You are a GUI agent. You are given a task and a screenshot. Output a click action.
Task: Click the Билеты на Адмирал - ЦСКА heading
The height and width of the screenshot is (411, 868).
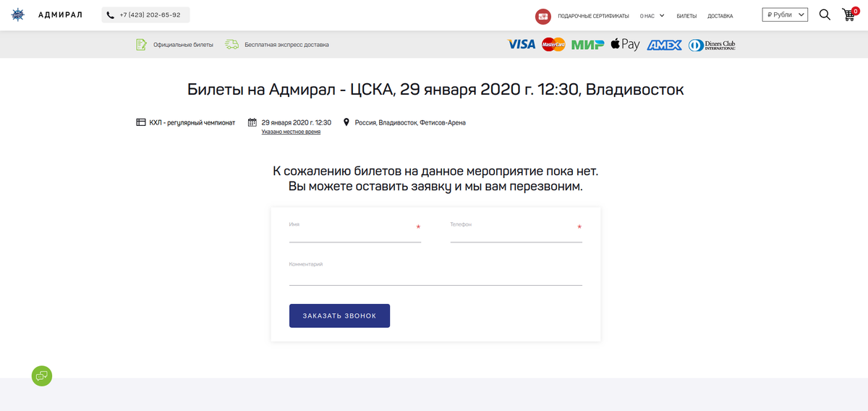tap(435, 90)
